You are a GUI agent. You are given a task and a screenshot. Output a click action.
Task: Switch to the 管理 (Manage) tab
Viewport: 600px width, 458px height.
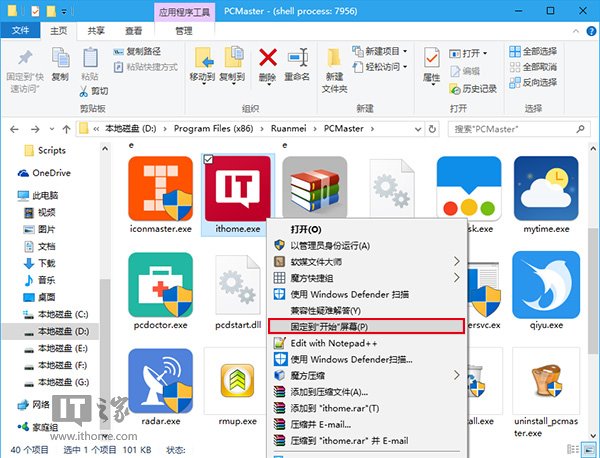tap(184, 31)
